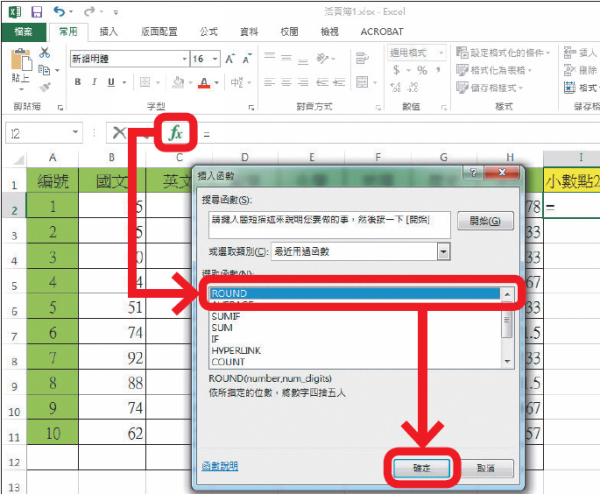Open the green File tab
The height and width of the screenshot is (494, 600).
(23, 32)
